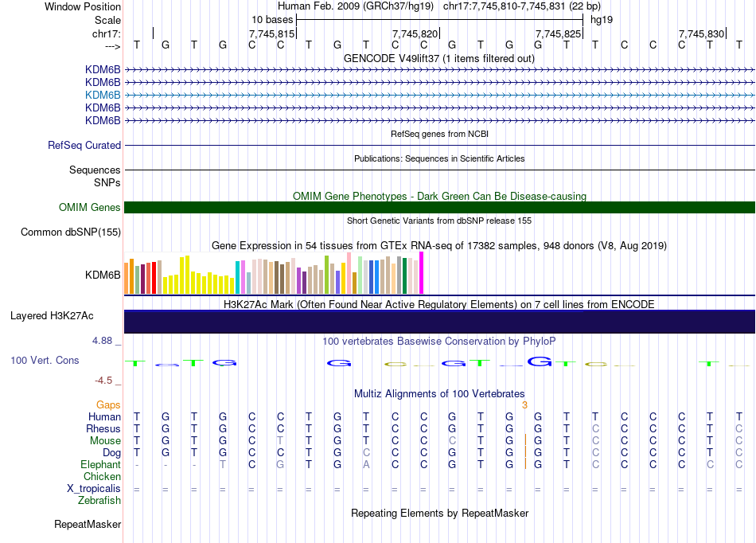Click the 7,745,820 position marker on ruler

[x=415, y=34]
